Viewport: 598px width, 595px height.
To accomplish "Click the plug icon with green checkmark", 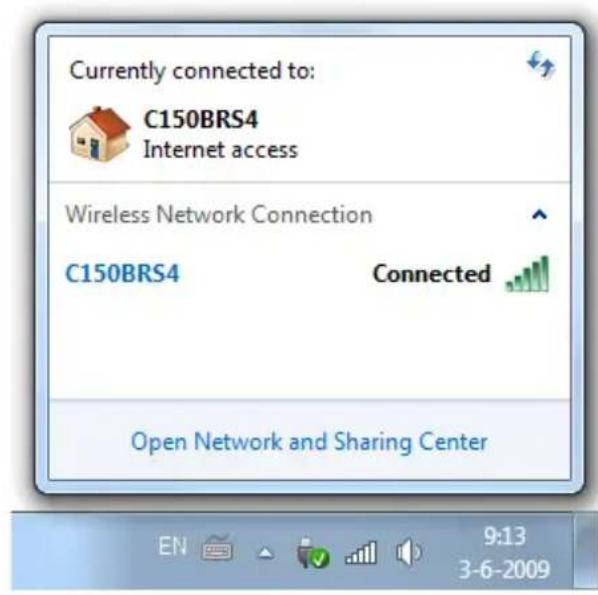I will (x=313, y=553).
